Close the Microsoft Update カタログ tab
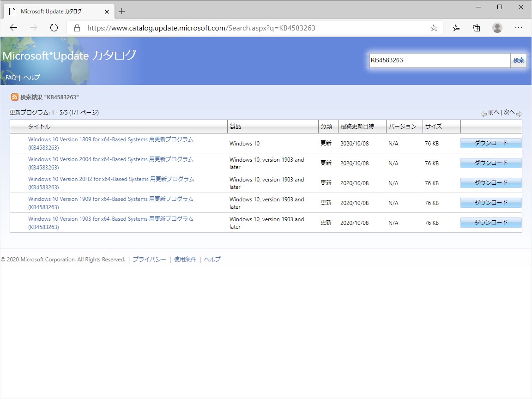The height and width of the screenshot is (399, 532). click(107, 12)
